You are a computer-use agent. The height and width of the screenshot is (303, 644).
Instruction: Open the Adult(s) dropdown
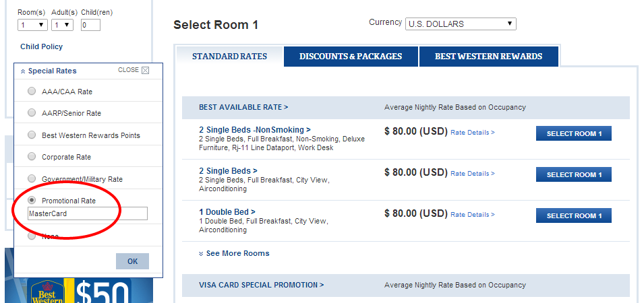[63, 25]
